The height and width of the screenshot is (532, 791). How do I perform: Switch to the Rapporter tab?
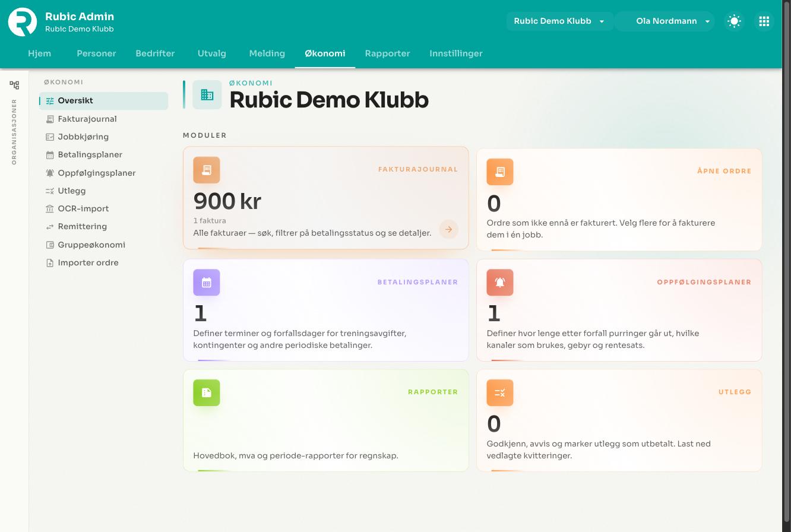point(387,53)
